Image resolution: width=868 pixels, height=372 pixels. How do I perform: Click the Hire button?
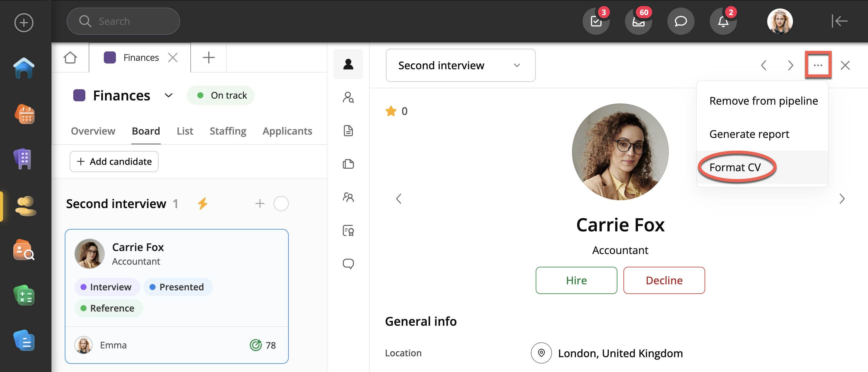576,280
